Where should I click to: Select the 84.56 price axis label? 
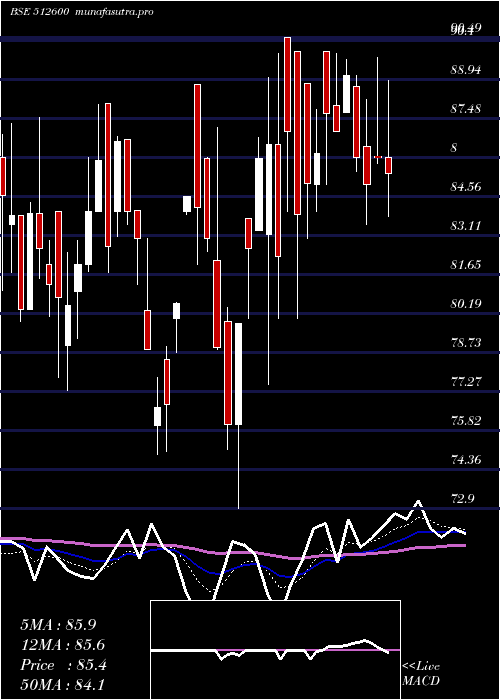coord(466,187)
